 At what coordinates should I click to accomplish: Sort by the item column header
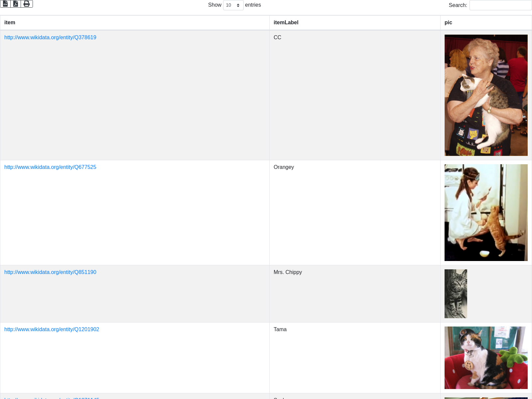10,23
